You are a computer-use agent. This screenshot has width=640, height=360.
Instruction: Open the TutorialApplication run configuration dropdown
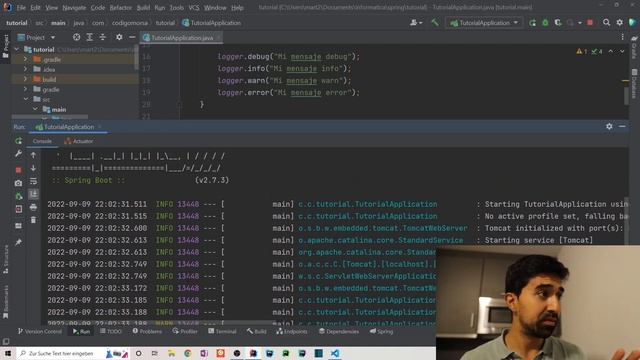[484, 23]
